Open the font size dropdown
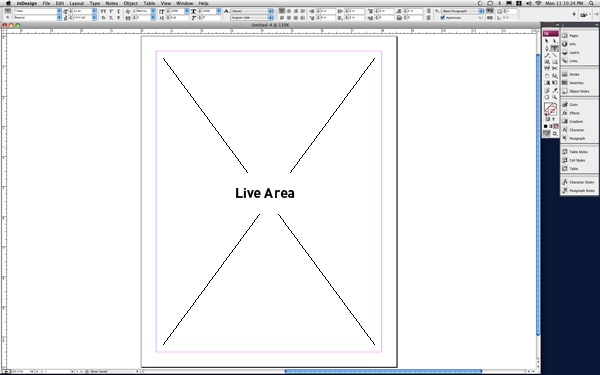The width and height of the screenshot is (600, 375). coord(94,11)
